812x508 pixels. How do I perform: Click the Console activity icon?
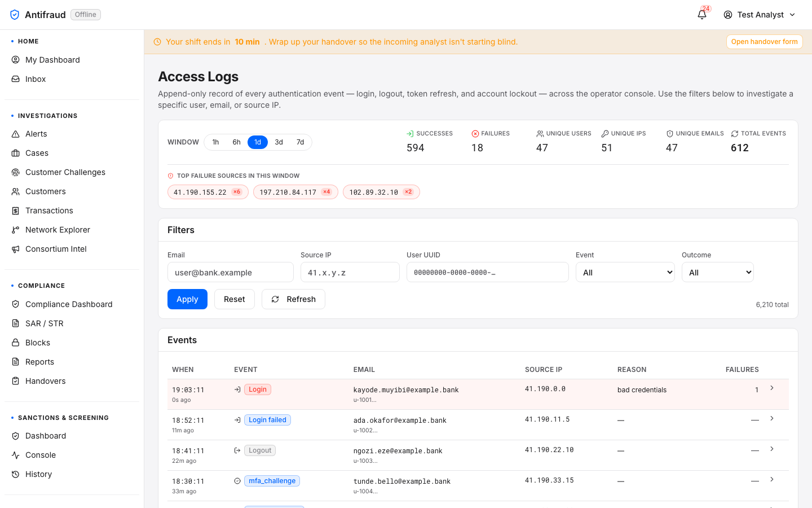[16, 455]
